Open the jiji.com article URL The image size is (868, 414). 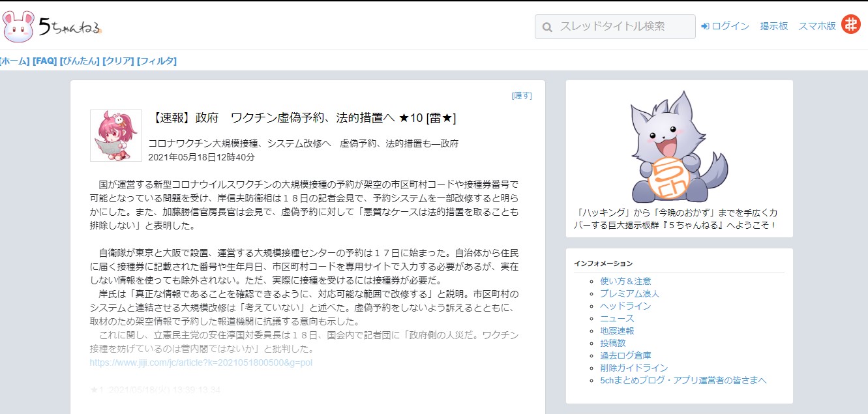pyautogui.click(x=201, y=362)
